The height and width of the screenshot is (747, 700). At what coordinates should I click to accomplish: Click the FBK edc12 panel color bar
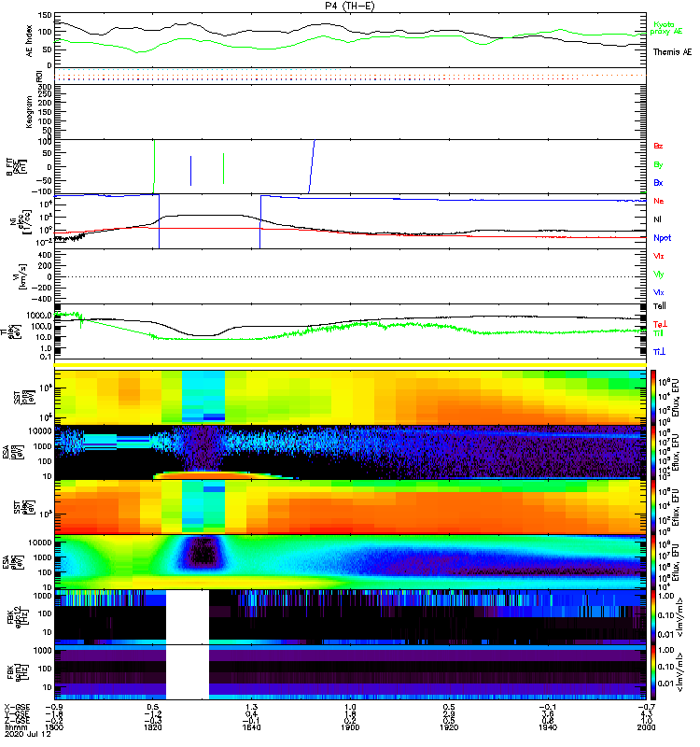[x=653, y=617]
